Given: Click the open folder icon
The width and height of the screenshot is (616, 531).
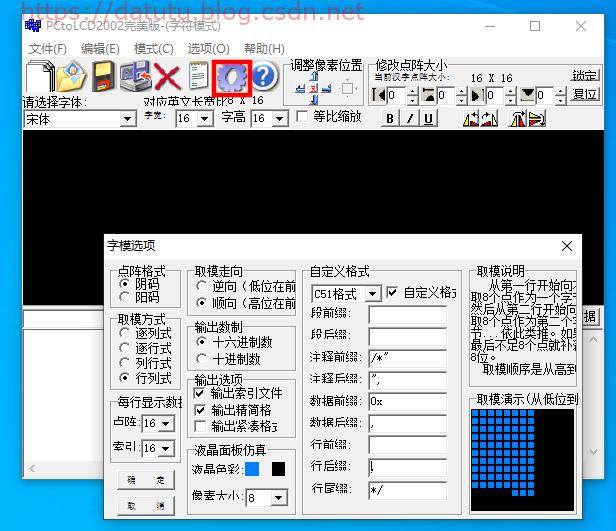Looking at the screenshot, I should [x=72, y=76].
